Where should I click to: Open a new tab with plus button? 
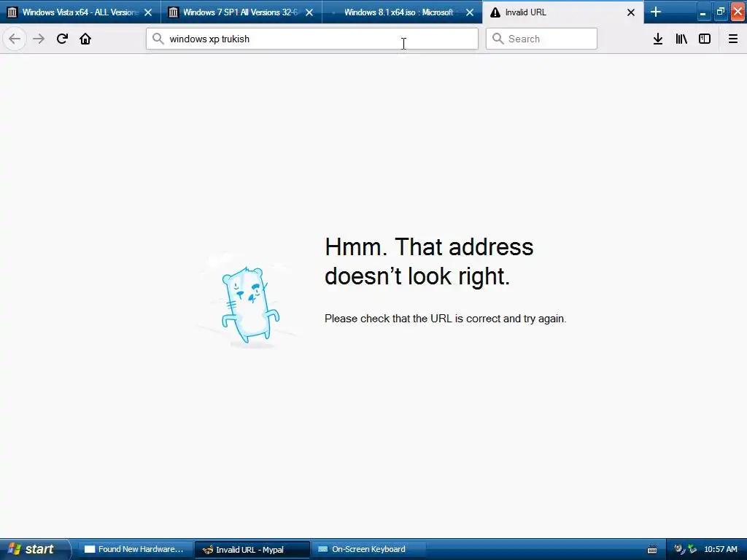pos(656,12)
